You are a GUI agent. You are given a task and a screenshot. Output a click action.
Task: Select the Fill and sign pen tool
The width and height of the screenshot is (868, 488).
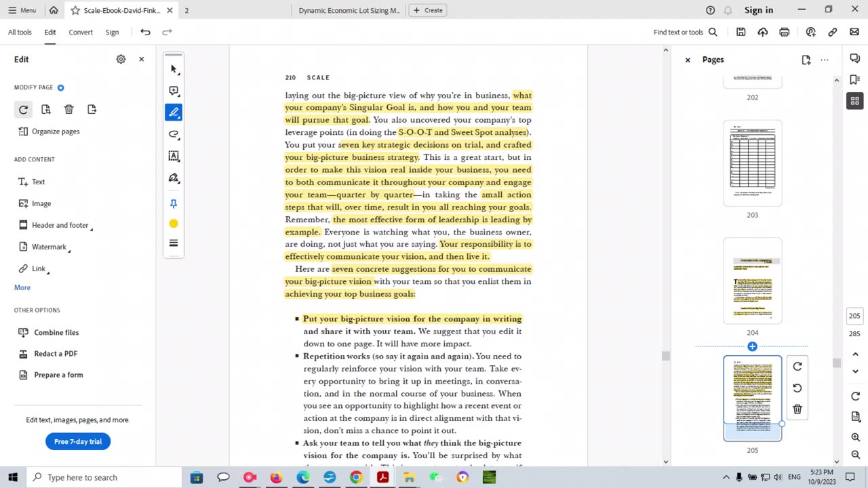174,178
